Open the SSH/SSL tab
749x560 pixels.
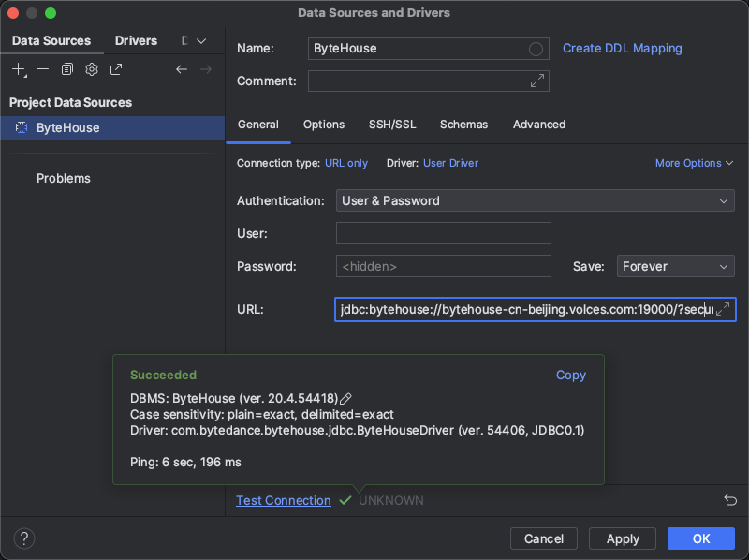[x=392, y=125]
